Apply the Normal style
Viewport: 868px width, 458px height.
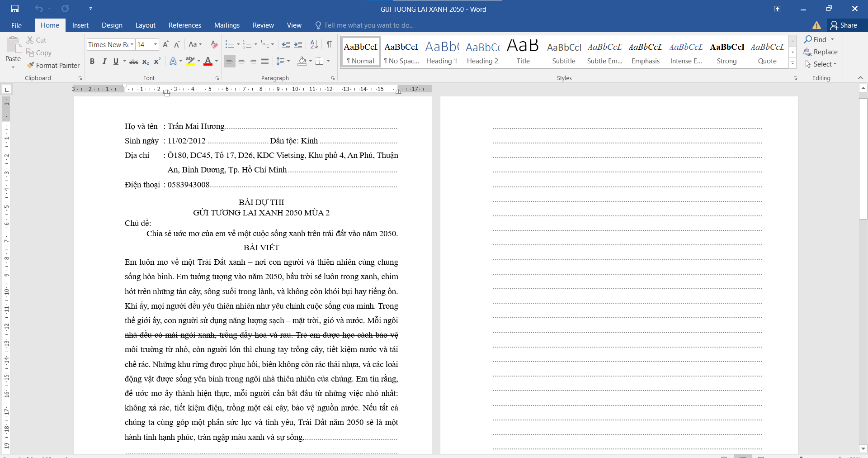(360, 52)
